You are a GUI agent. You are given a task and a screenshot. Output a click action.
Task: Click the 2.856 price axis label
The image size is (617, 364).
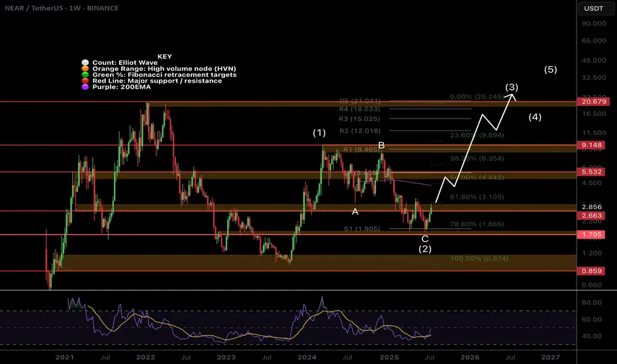coord(592,206)
